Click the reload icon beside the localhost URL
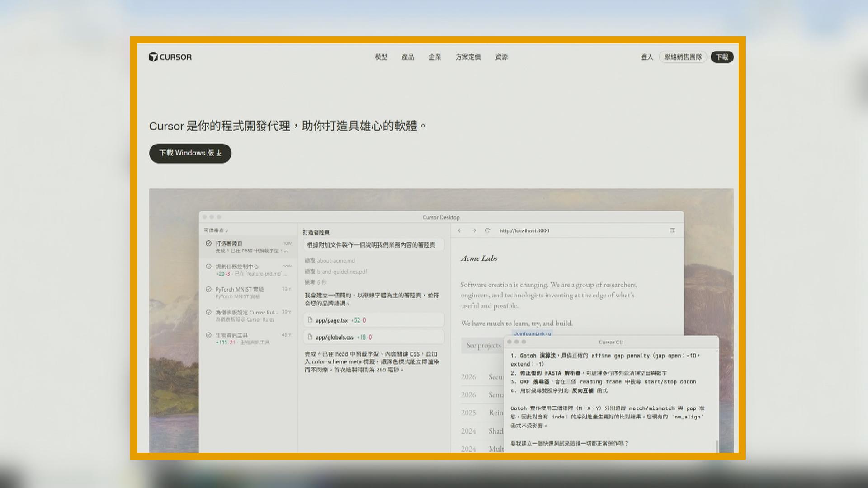Viewport: 868px width, 488px height. [x=487, y=230]
